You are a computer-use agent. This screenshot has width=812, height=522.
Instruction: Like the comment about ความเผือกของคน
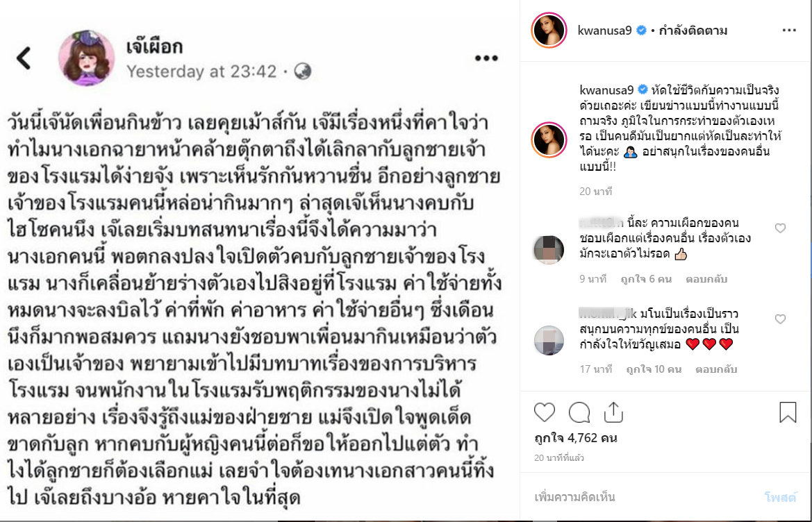pyautogui.click(x=781, y=228)
